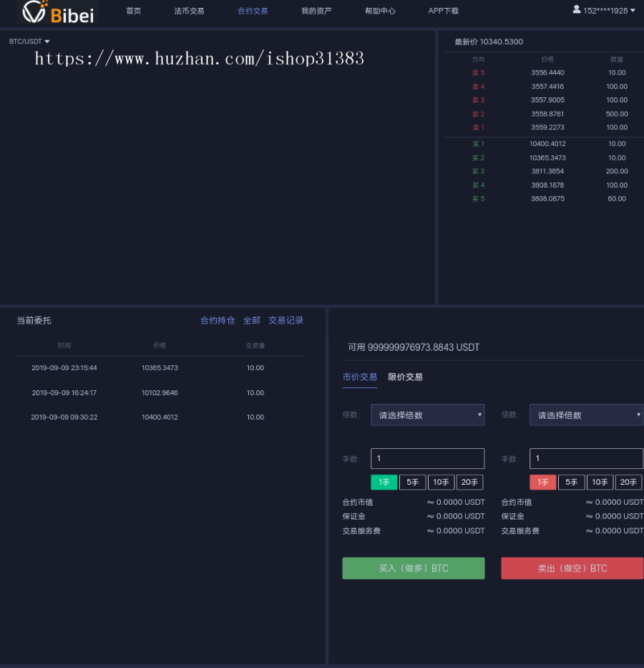Click the user profile icon
The width and height of the screenshot is (644, 668).
tap(577, 9)
